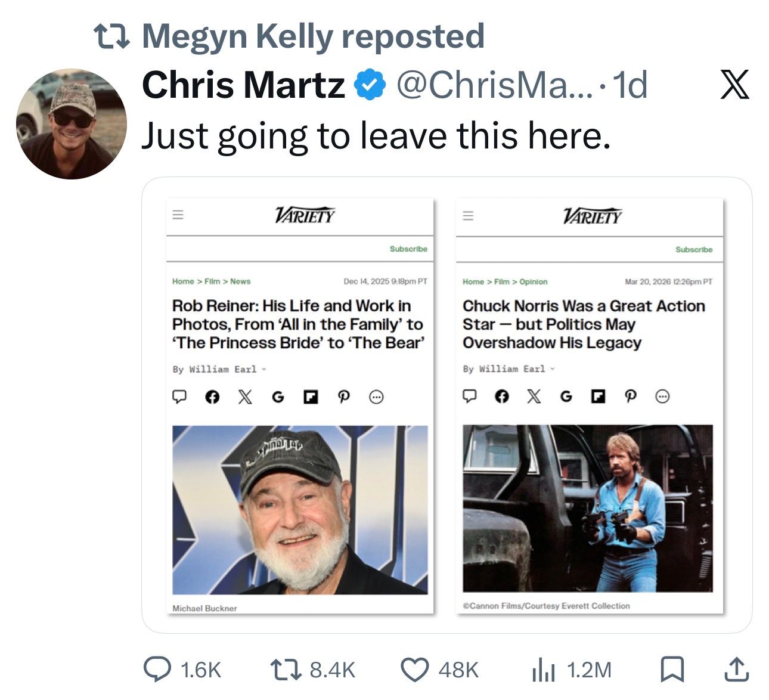Screen dimensions: 769x700
Task: Bookmark this tweet
Action: pyautogui.click(x=672, y=669)
